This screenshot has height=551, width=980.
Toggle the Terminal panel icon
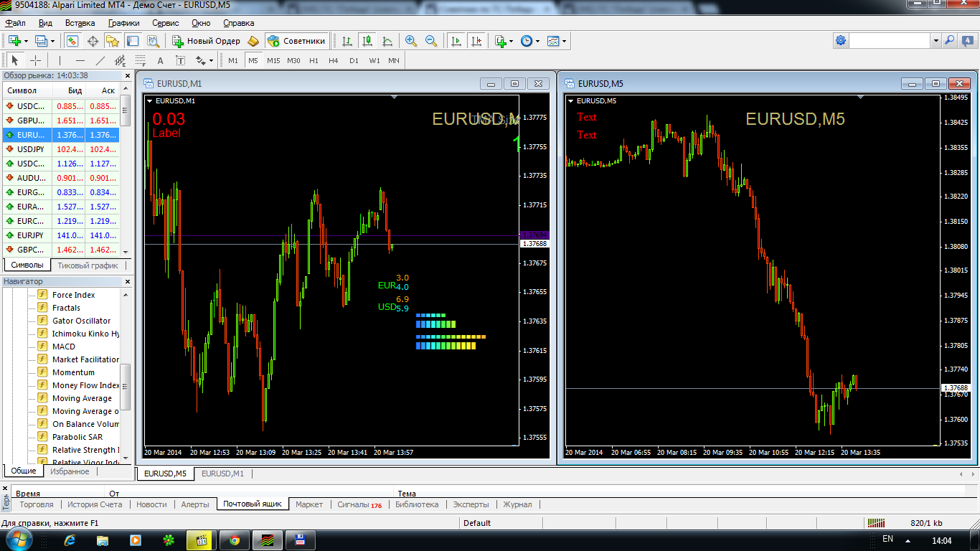(133, 41)
